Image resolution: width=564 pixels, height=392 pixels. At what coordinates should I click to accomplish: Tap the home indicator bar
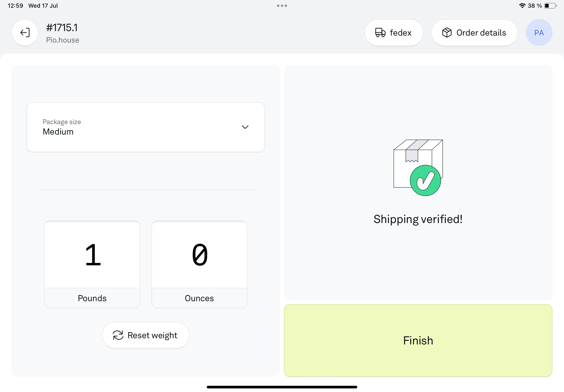click(282, 387)
